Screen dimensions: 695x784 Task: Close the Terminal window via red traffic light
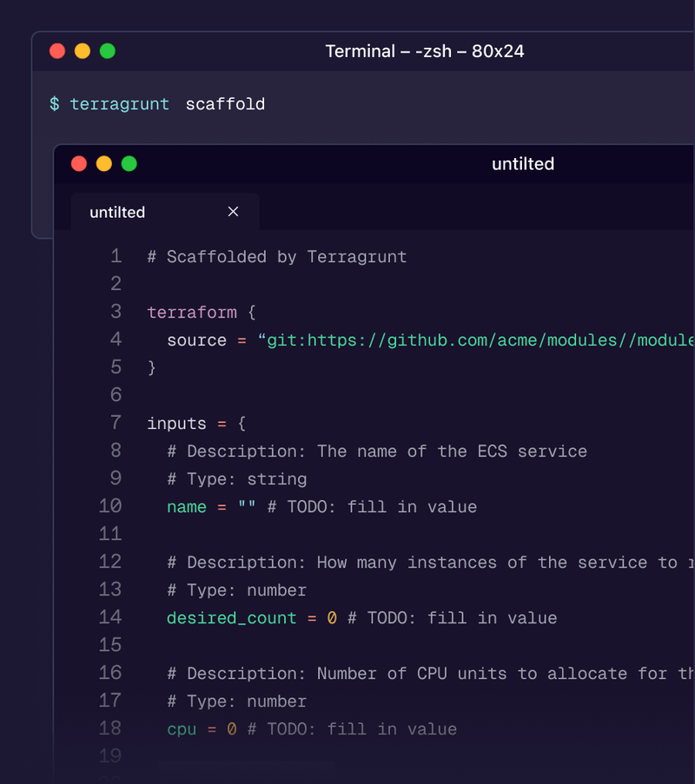pos(56,50)
